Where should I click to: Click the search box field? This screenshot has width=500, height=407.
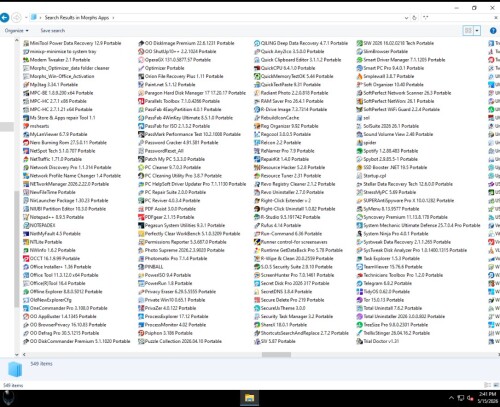[459, 18]
